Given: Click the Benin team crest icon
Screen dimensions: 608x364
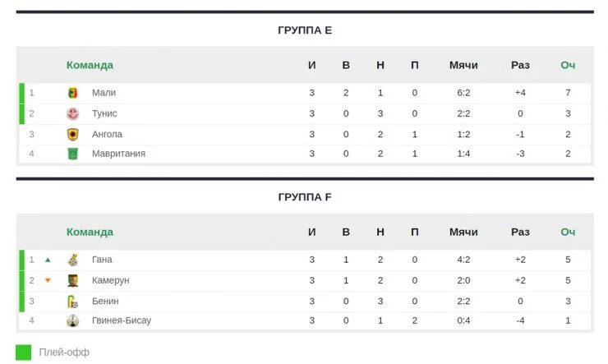Looking at the screenshot, I should 73,302.
